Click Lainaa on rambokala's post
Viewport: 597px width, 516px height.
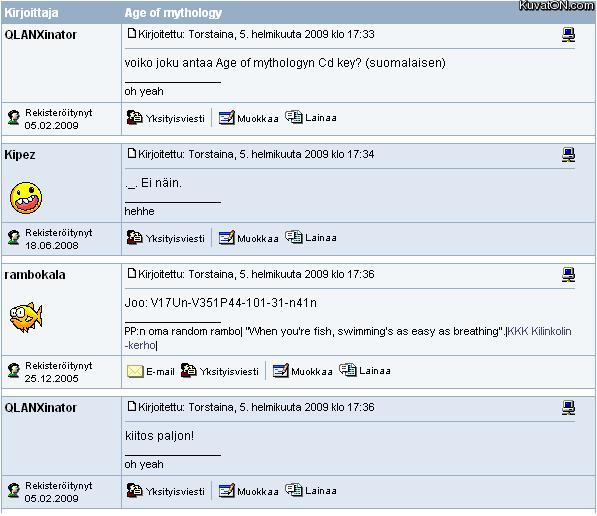click(x=365, y=370)
